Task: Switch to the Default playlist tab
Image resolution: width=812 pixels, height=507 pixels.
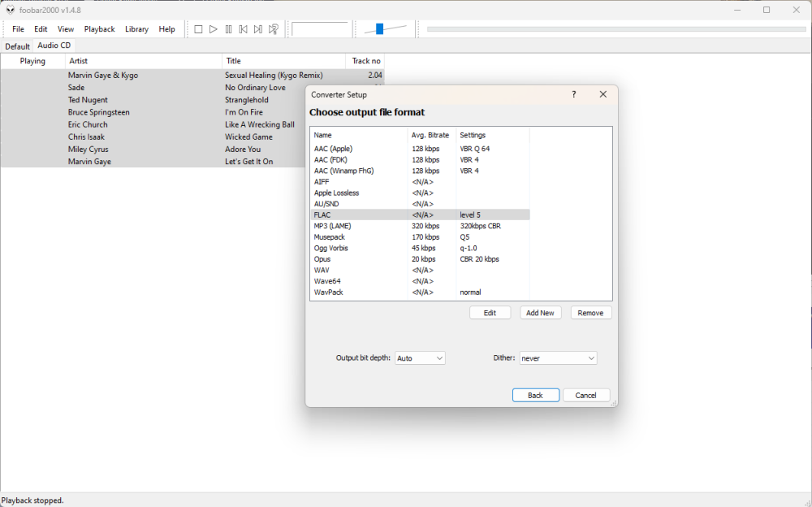Action: [16, 45]
